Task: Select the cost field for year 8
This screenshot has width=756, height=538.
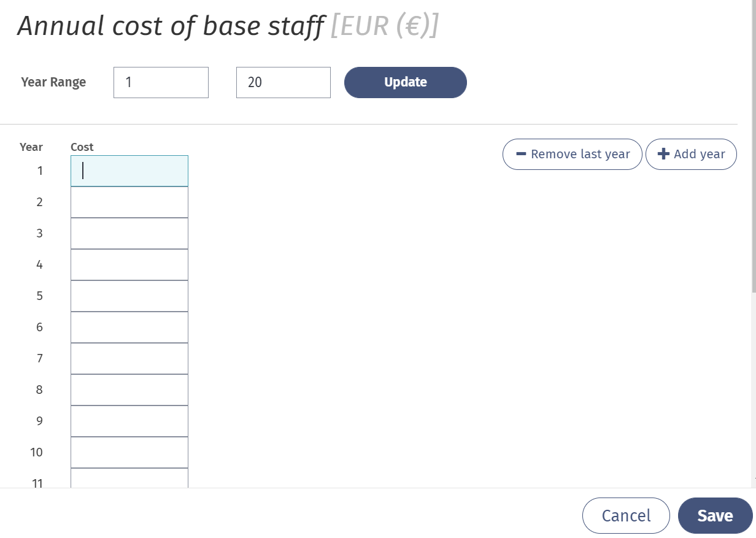Action: pyautogui.click(x=129, y=390)
